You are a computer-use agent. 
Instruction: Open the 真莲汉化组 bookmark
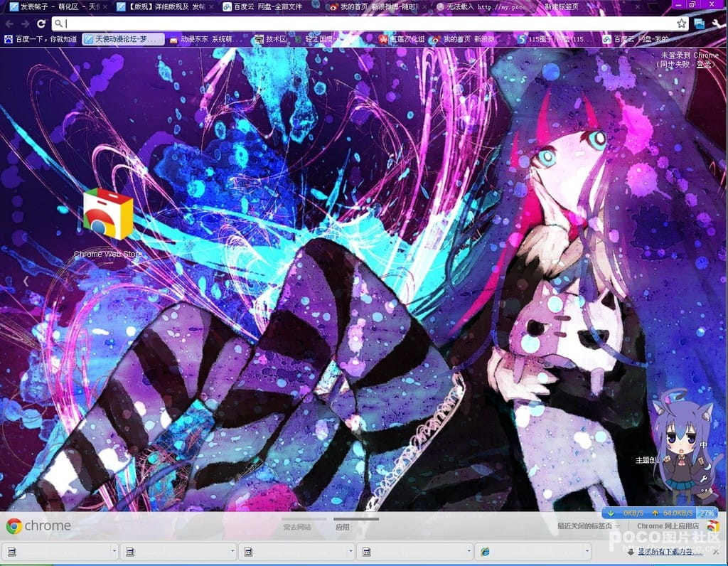pos(402,40)
